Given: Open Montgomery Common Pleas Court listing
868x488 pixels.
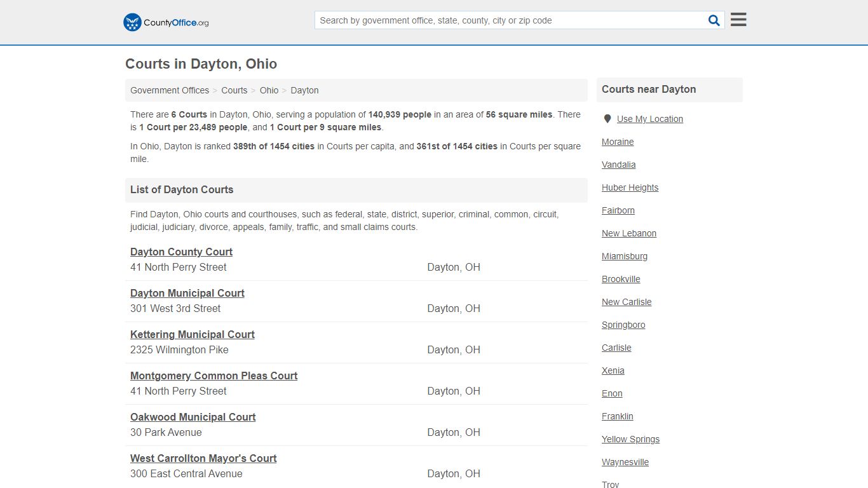Looking at the screenshot, I should coord(214,376).
